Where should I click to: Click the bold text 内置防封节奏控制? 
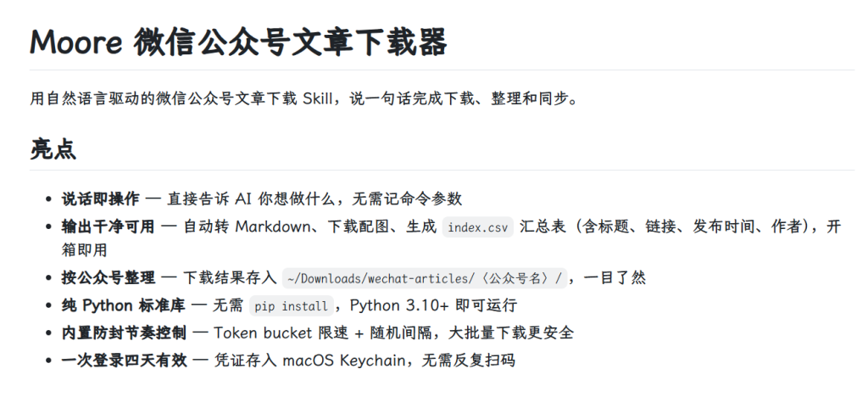click(124, 333)
